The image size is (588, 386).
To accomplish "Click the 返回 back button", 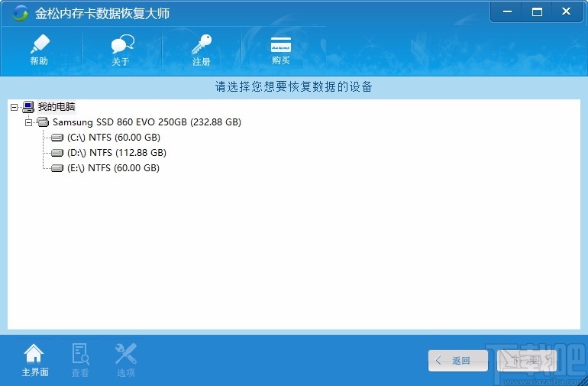I will coord(458,361).
